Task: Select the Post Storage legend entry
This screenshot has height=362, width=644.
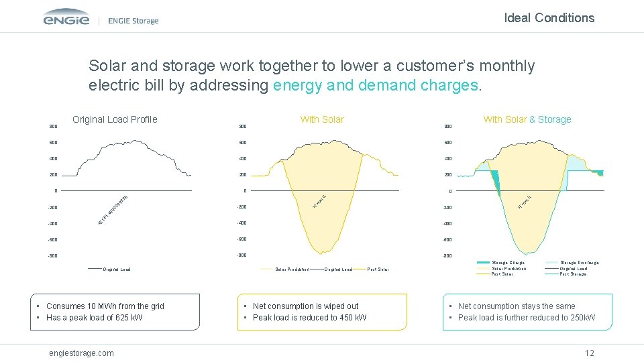Action: (574, 274)
